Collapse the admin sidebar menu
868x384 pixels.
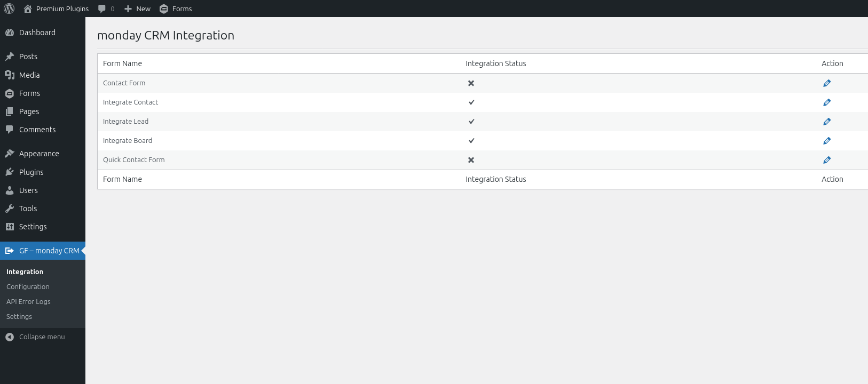coord(36,337)
